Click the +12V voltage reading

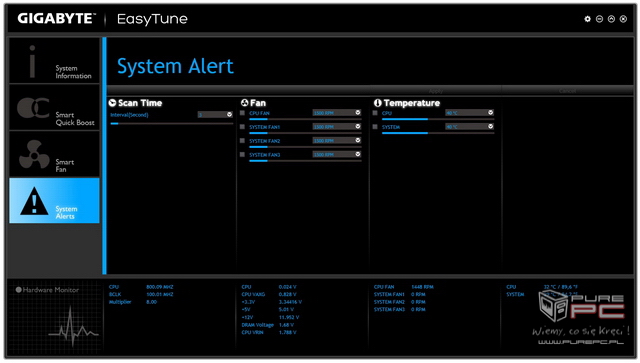[x=270, y=317]
